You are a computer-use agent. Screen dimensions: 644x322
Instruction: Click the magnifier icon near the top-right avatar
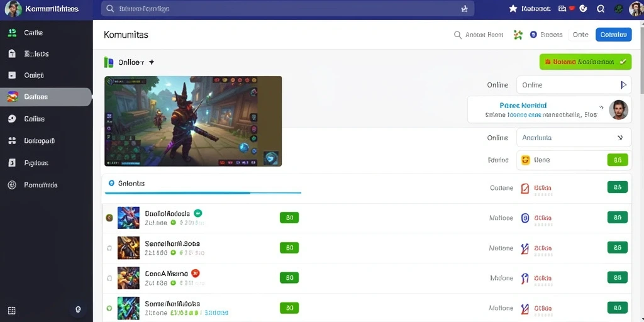(x=601, y=9)
